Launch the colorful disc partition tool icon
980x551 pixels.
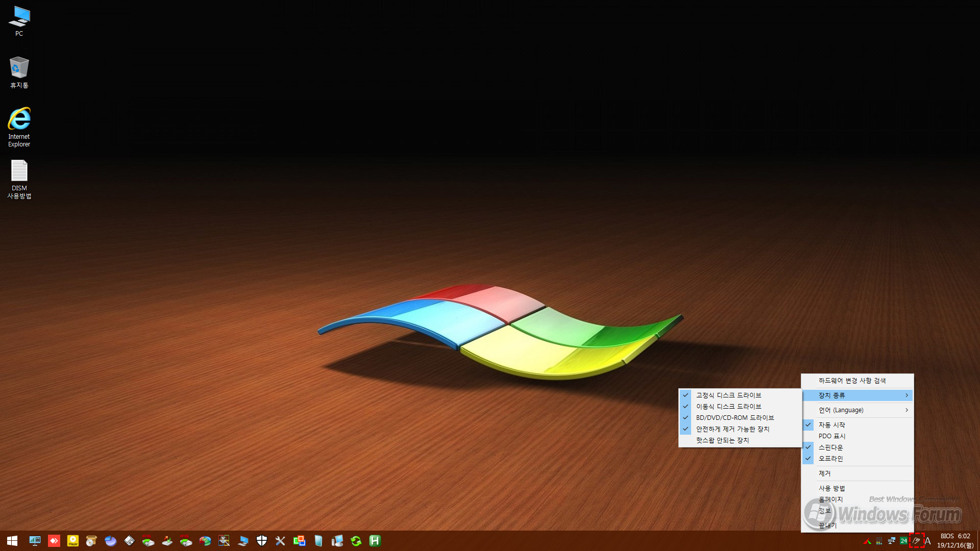click(x=205, y=541)
